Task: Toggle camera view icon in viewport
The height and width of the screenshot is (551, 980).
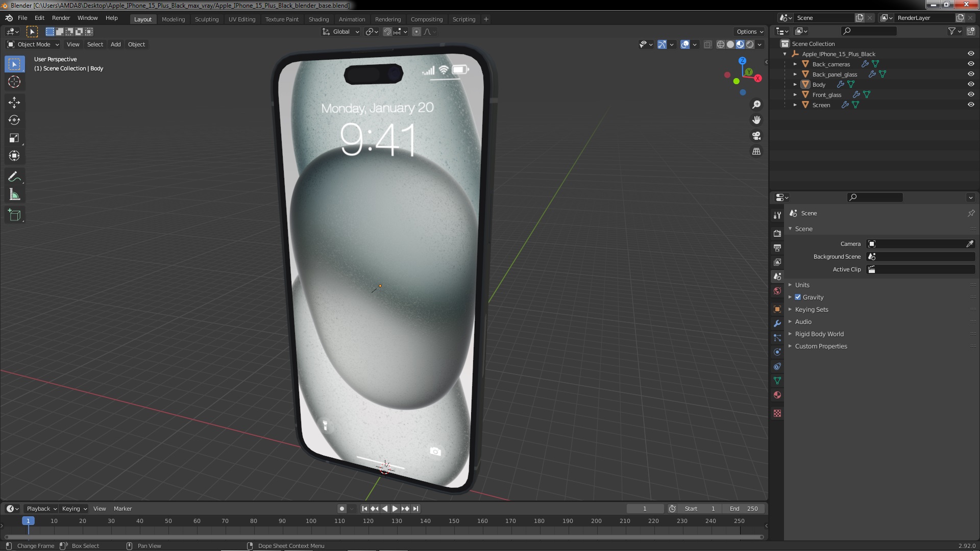Action: coord(756,136)
